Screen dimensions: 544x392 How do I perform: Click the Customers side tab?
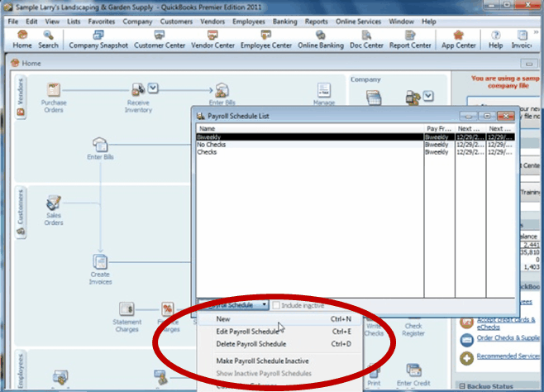(21, 213)
